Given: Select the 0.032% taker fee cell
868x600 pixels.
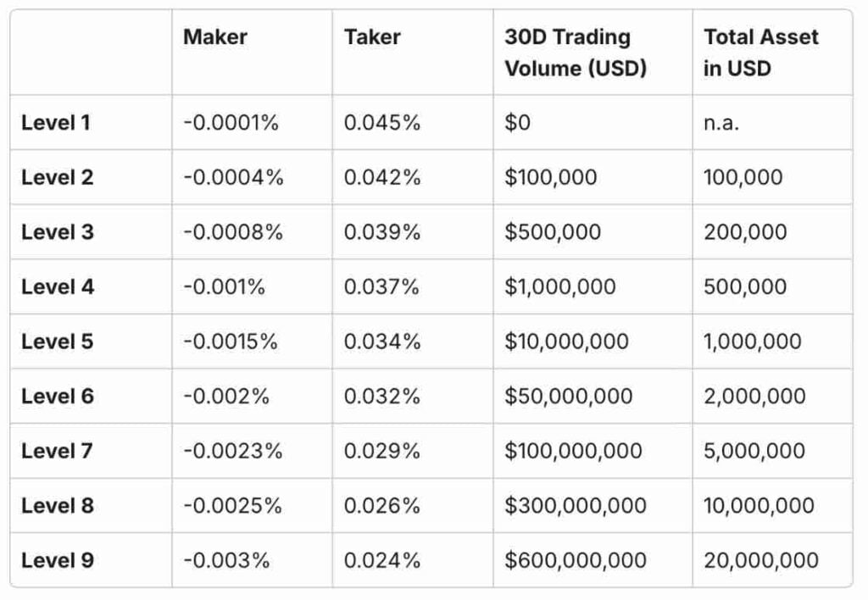Looking at the screenshot, I should (382, 397).
